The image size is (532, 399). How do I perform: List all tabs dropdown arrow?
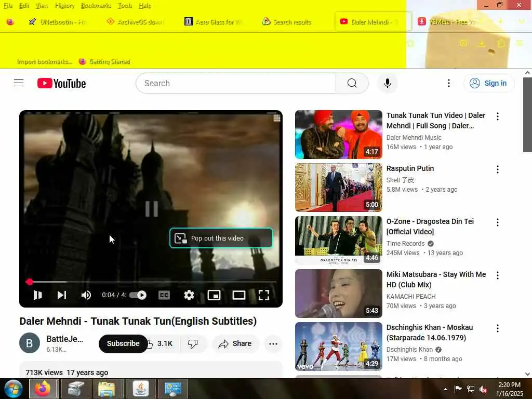click(x=522, y=21)
